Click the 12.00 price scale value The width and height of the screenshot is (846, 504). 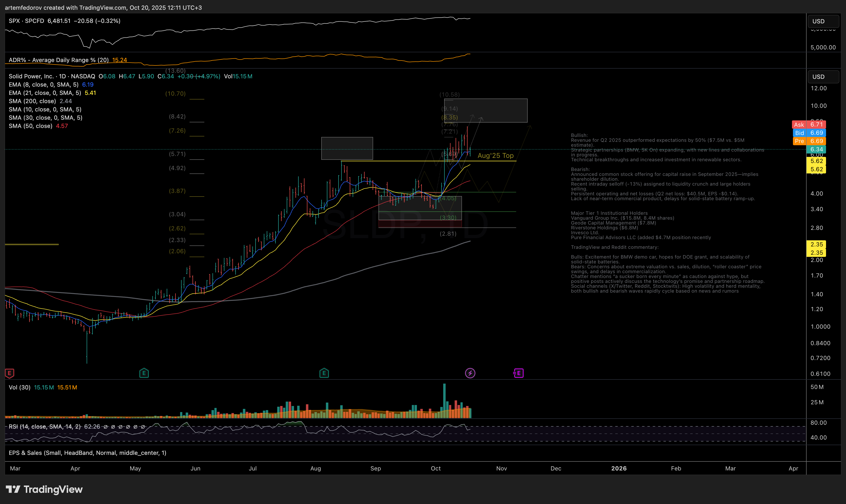[819, 88]
